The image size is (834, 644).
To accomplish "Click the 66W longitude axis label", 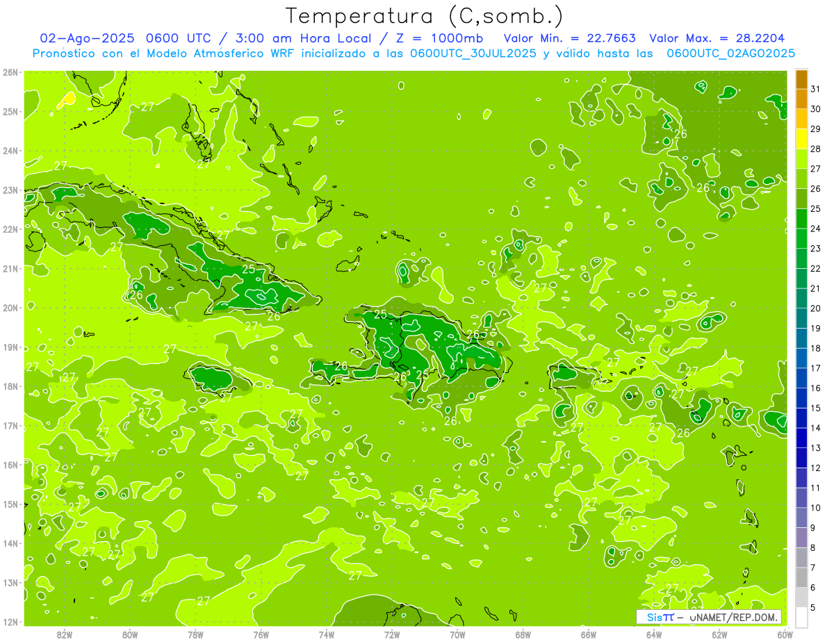I will tap(588, 634).
